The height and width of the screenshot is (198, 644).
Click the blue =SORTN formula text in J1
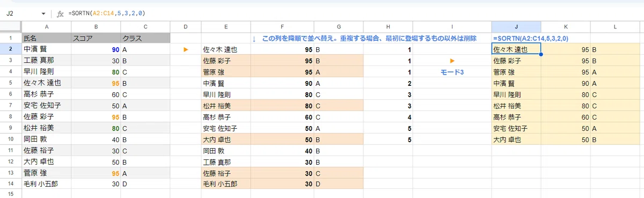(x=531, y=39)
